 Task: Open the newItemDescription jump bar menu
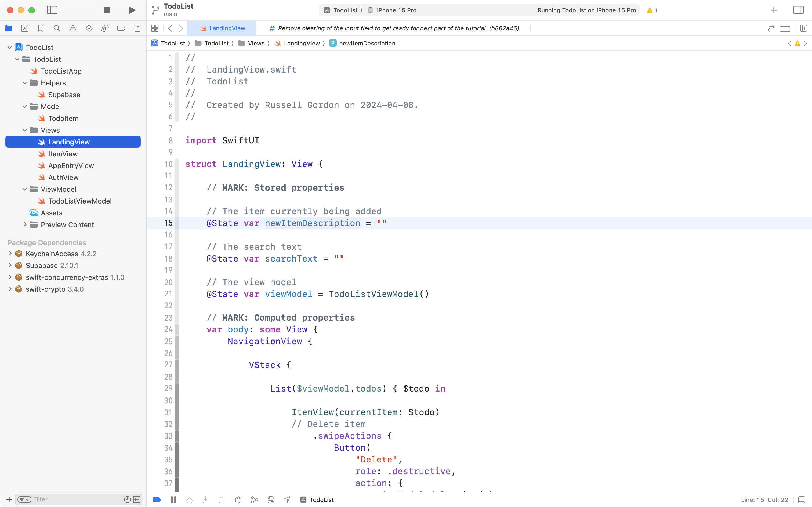367,43
